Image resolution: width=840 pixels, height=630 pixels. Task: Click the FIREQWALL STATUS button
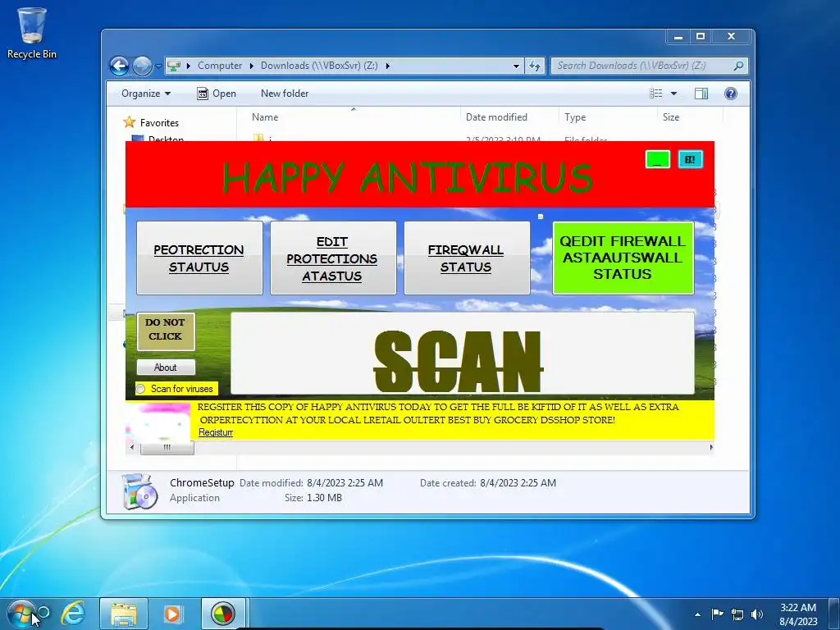[x=467, y=258]
